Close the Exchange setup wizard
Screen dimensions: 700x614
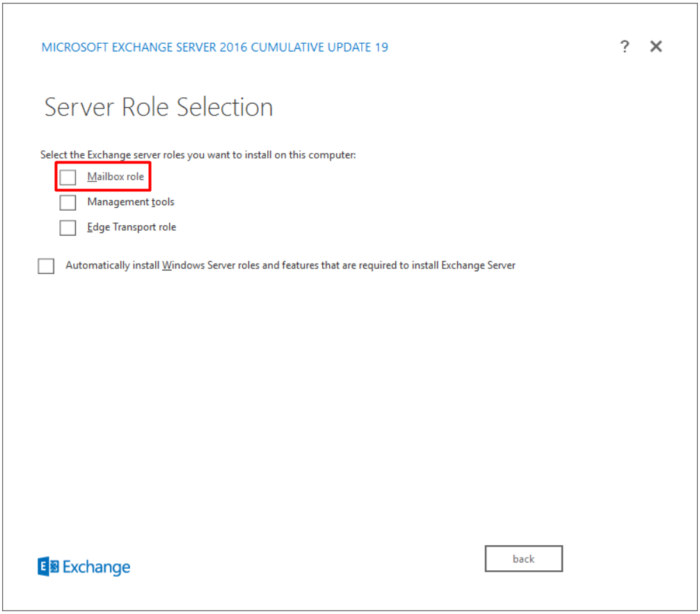coord(655,47)
